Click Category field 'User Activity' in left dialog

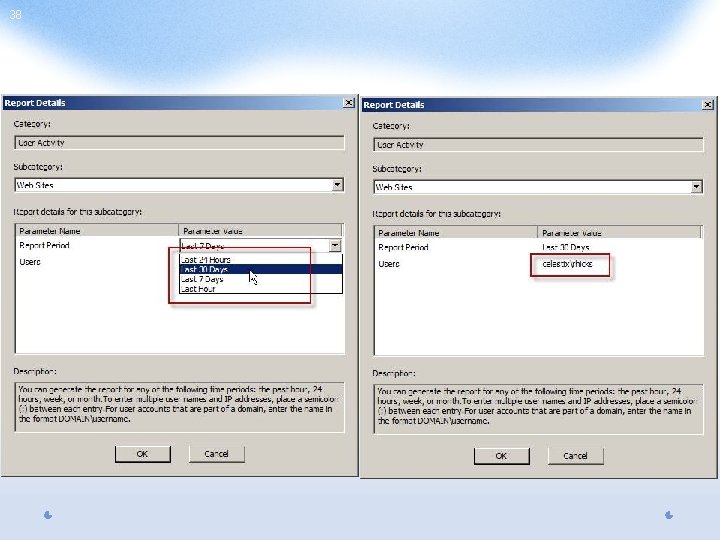179,143
